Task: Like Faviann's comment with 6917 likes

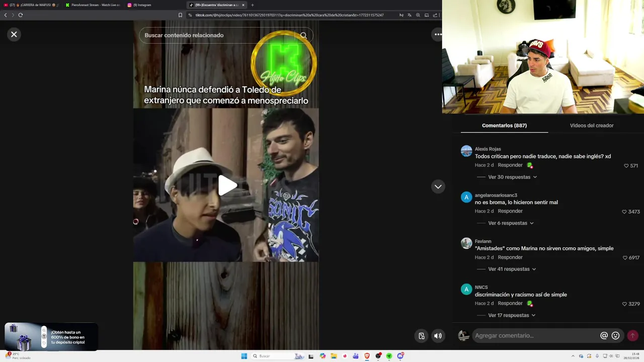Action: pos(625,257)
